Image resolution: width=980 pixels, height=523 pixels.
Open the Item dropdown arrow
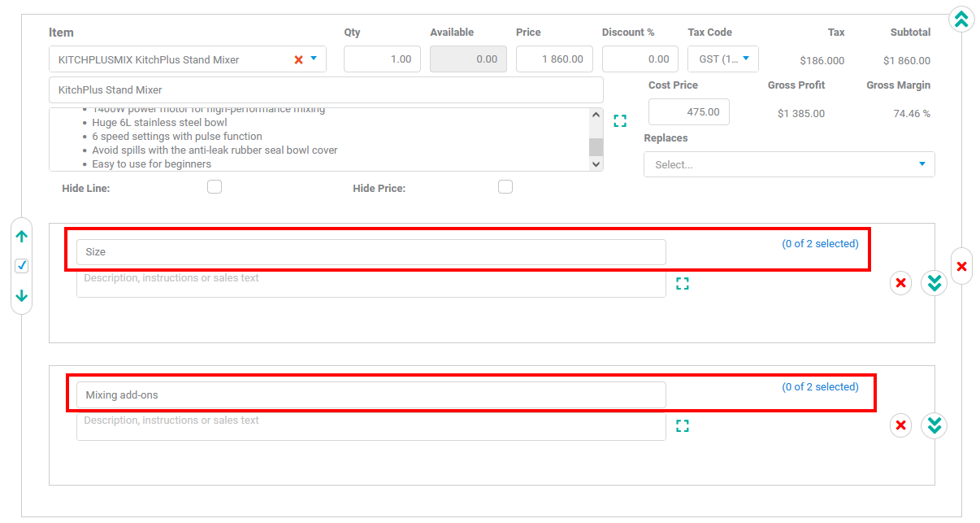(x=314, y=59)
